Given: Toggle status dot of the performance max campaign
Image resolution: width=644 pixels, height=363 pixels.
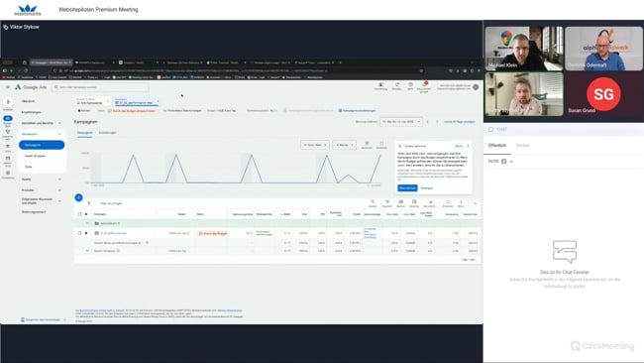Looking at the screenshot, I should point(86,233).
